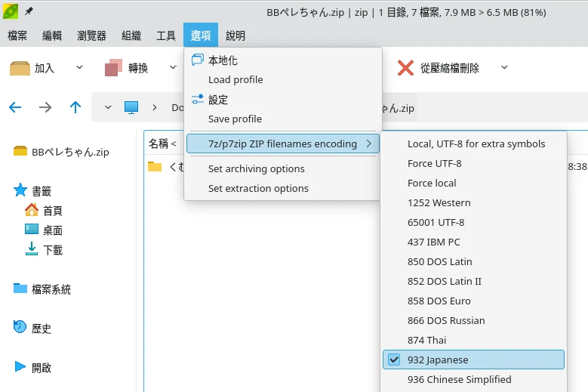
Task: Click the computer icon in address bar
Action: coord(131,107)
